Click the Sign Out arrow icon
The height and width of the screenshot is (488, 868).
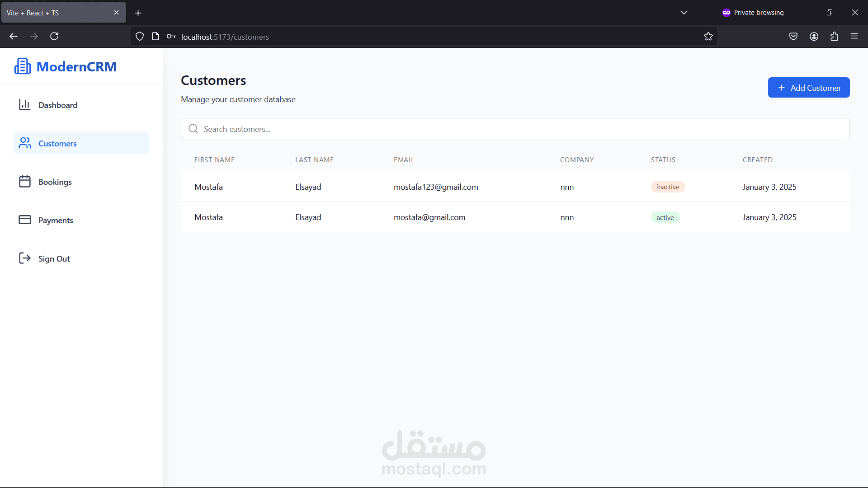coord(24,258)
